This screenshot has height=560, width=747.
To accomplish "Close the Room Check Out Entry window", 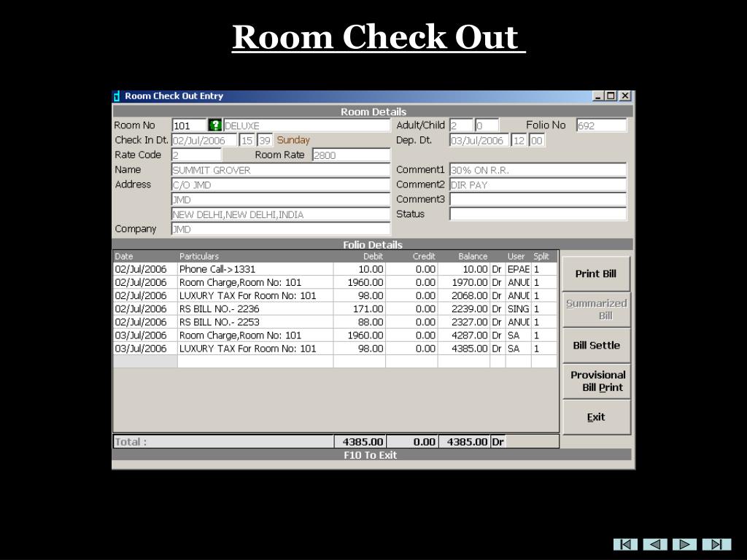I will pyautogui.click(x=625, y=96).
